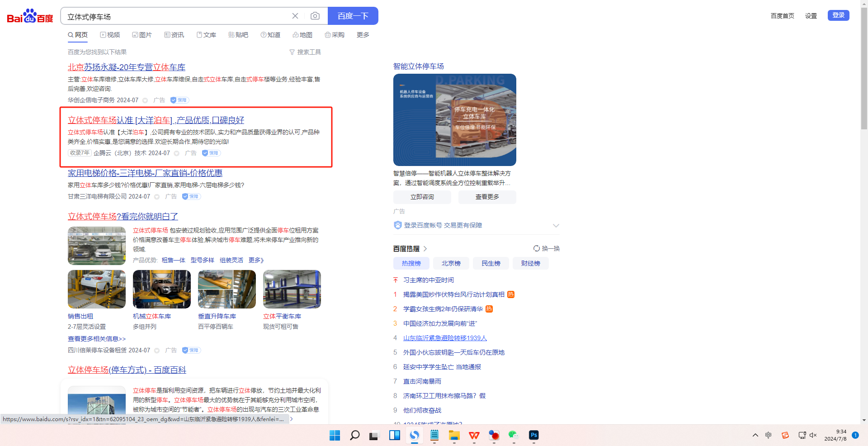Open the 垂直升降车库 thumbnail image
Viewport: 868px width, 446px height.
(227, 289)
